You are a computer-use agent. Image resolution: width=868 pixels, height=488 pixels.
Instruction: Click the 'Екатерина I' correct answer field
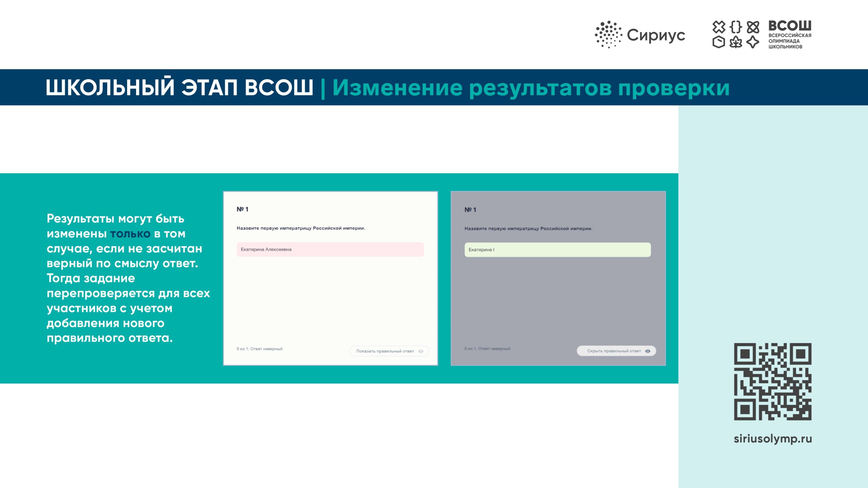(557, 250)
